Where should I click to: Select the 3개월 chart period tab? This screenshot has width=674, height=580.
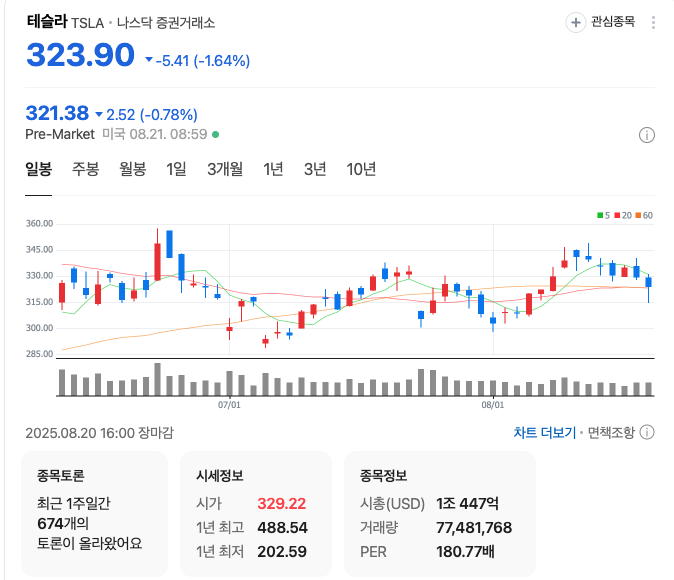point(225,169)
